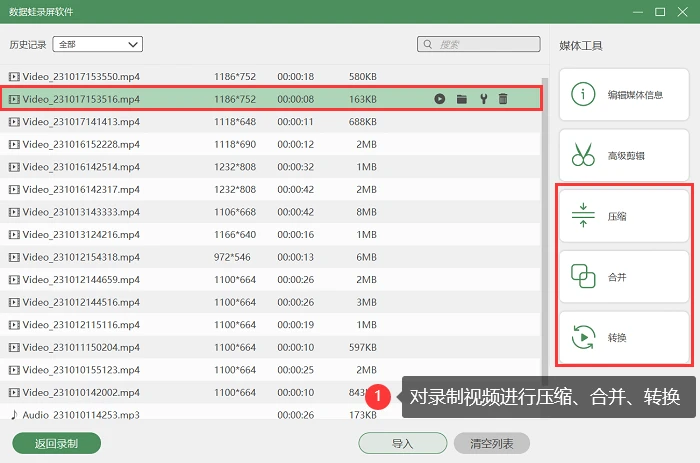Screen dimensions: 700x463
Task: Open the 编辑媒体信息 info tool
Action: (x=624, y=95)
